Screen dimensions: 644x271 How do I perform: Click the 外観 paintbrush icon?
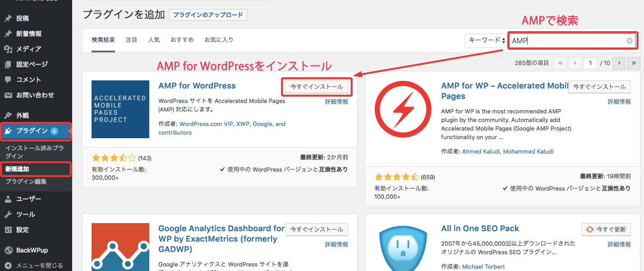[x=8, y=116]
